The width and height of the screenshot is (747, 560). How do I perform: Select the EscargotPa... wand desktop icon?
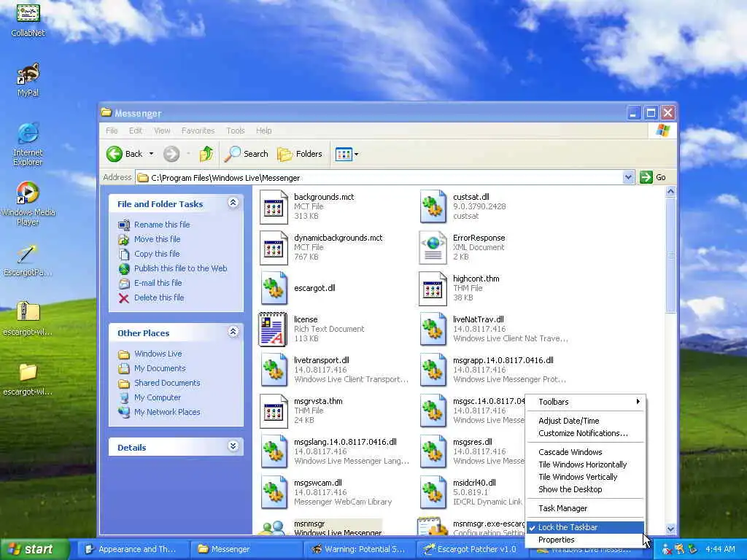pyautogui.click(x=28, y=260)
